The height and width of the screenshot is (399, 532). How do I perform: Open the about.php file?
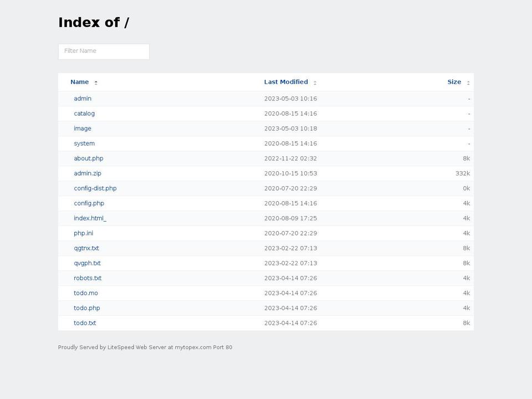coord(89,158)
